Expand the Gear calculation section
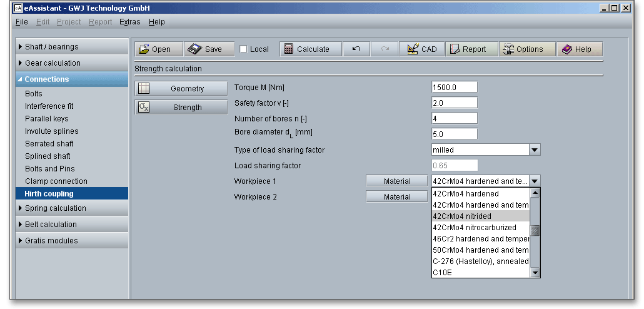Screen dimensions: 644x309 71,63
